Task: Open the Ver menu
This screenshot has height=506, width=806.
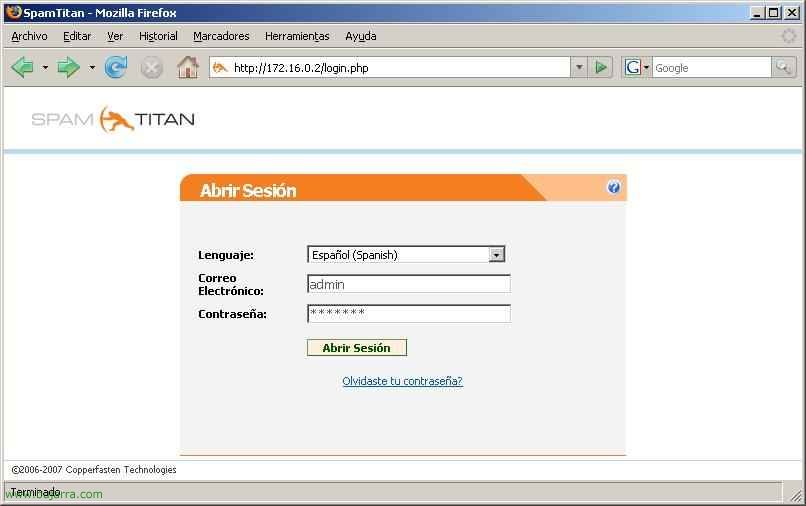Action: pyautogui.click(x=115, y=36)
